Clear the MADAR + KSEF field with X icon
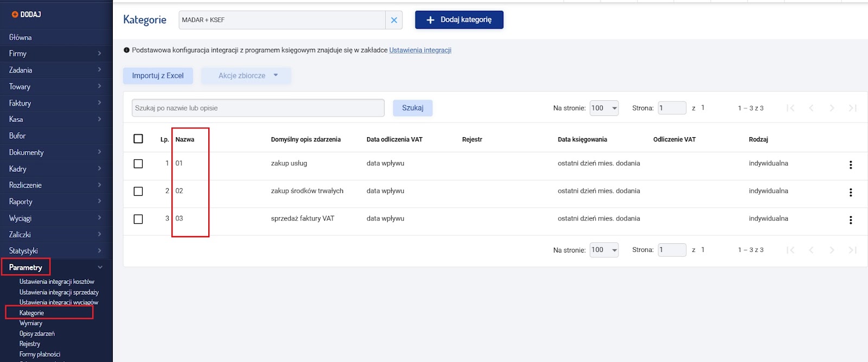The image size is (868, 362). [394, 20]
